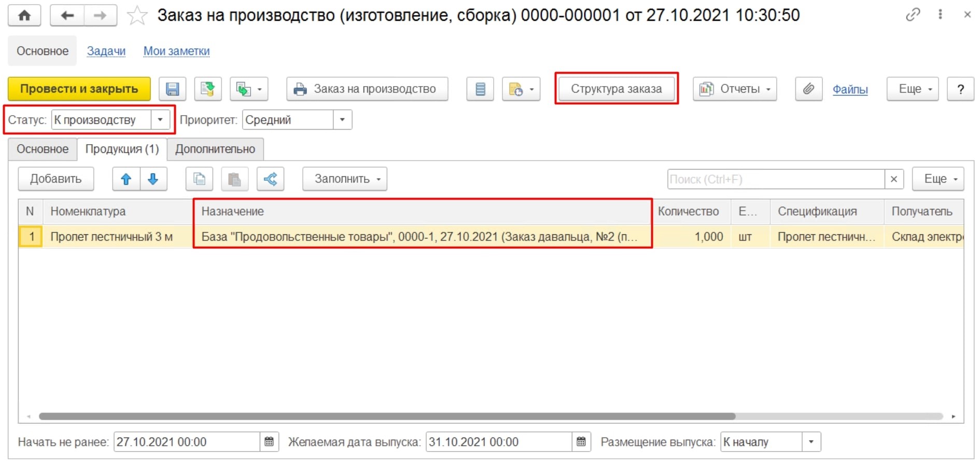Close the document window
The width and height of the screenshot is (980, 464).
[x=967, y=15]
